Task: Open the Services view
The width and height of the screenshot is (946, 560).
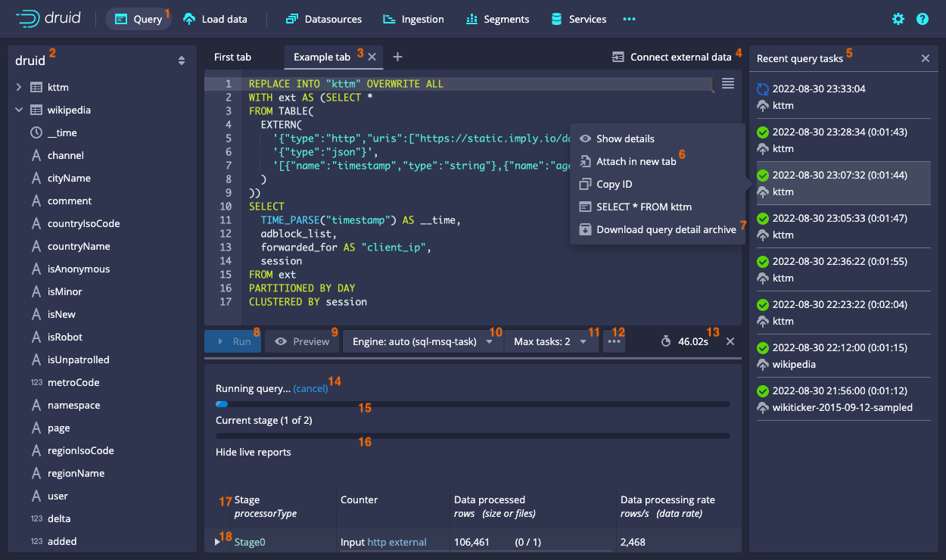Action: [578, 19]
